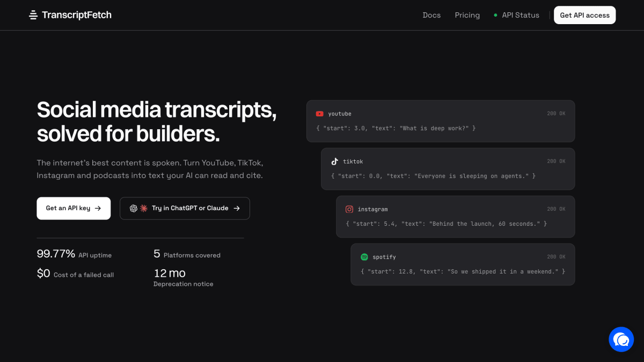Open the Docs page
This screenshot has height=362, width=644.
[431, 15]
